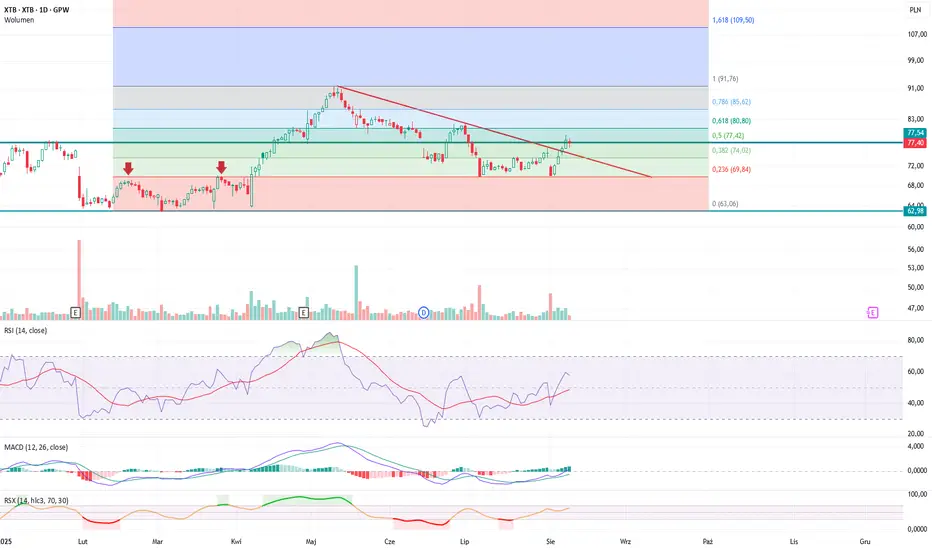Image resolution: width=932 pixels, height=550 pixels.
Task: Click the 20,00 level on RSI axis
Action: (x=916, y=433)
